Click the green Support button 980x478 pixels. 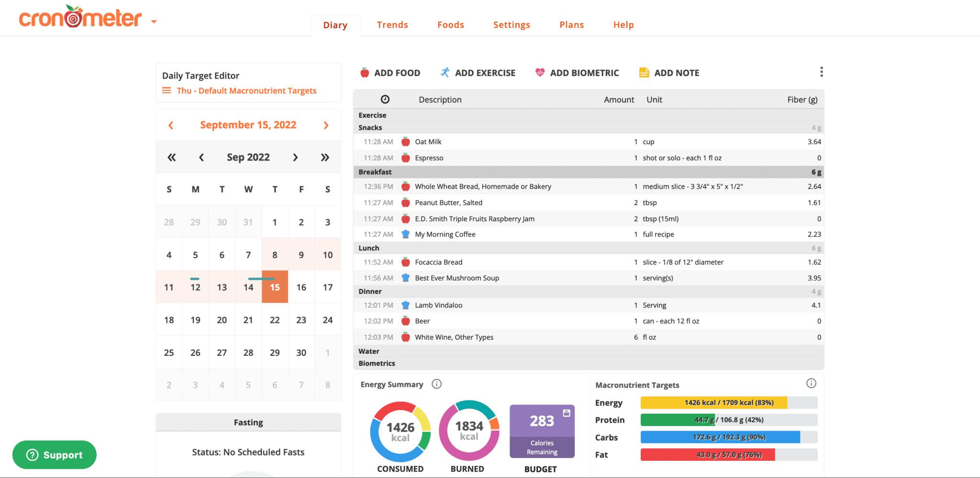pos(55,455)
